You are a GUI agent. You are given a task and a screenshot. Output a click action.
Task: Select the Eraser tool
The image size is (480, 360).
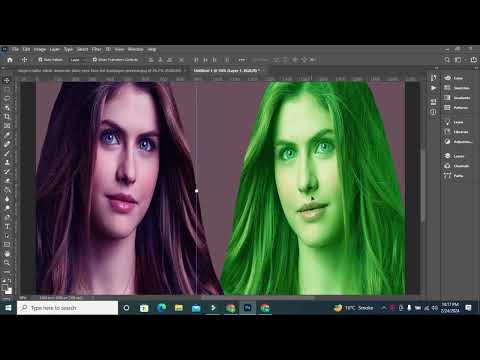coord(7,180)
